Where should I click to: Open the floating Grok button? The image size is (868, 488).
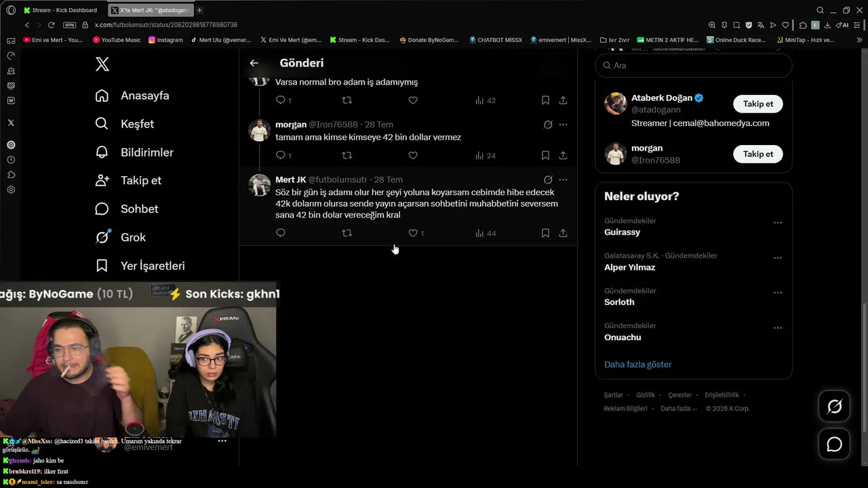point(834,407)
